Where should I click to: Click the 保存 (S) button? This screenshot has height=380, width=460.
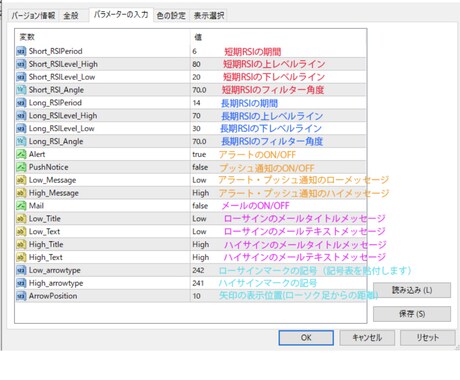coord(412,314)
